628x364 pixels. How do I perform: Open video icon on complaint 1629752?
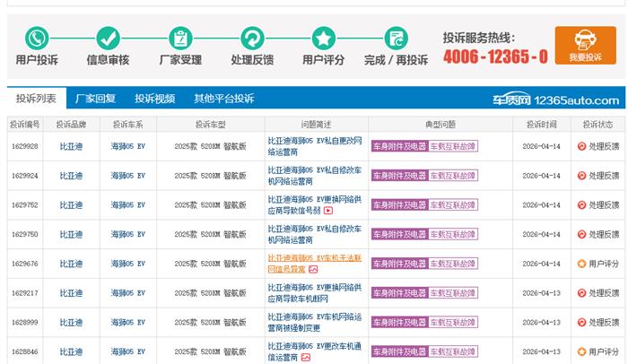coord(328,211)
